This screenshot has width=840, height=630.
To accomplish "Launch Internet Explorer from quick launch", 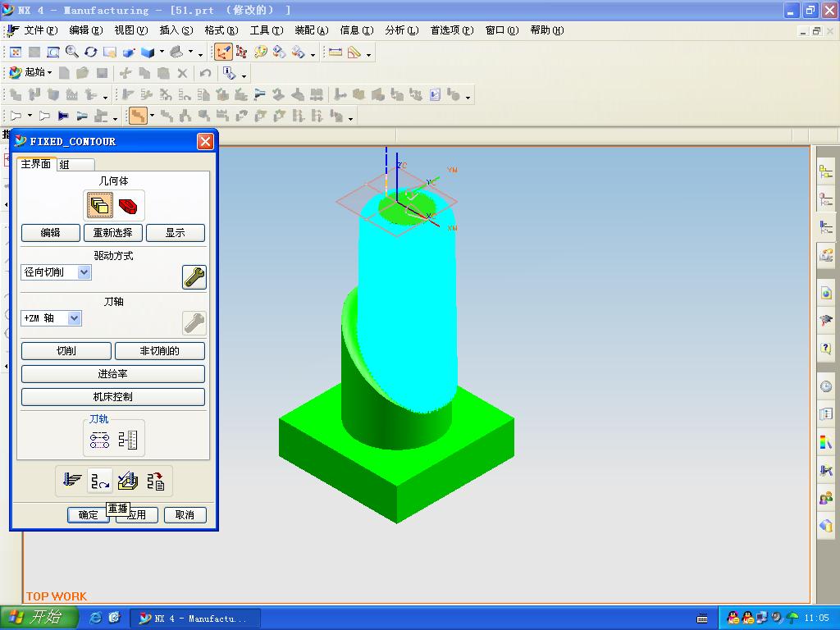I will pos(95,618).
